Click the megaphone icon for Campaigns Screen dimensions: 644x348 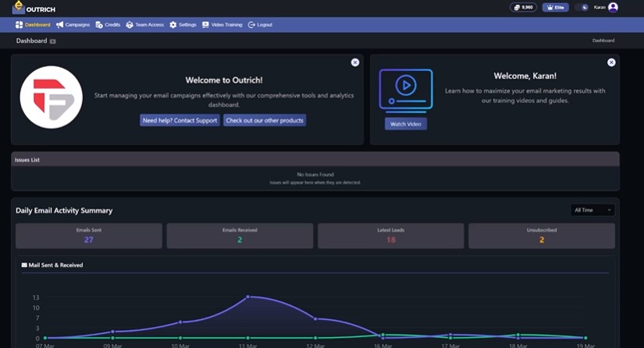pos(59,25)
